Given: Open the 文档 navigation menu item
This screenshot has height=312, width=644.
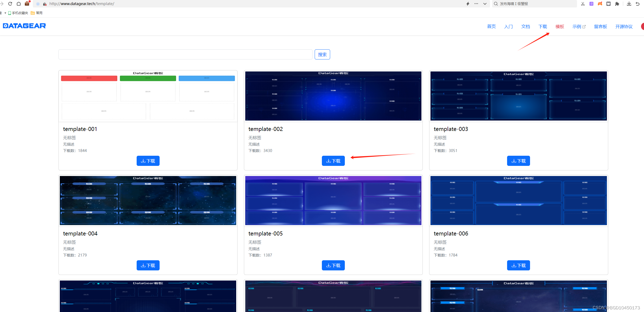Looking at the screenshot, I should [x=525, y=26].
